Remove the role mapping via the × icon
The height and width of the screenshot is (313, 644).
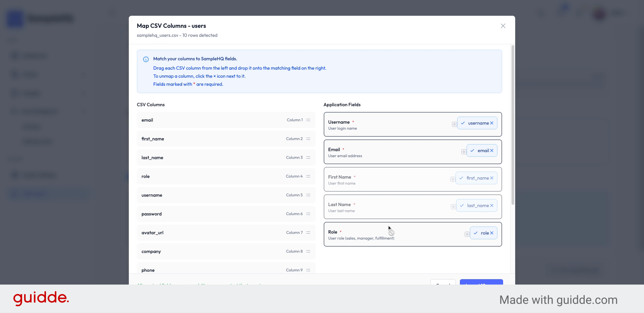(492, 233)
